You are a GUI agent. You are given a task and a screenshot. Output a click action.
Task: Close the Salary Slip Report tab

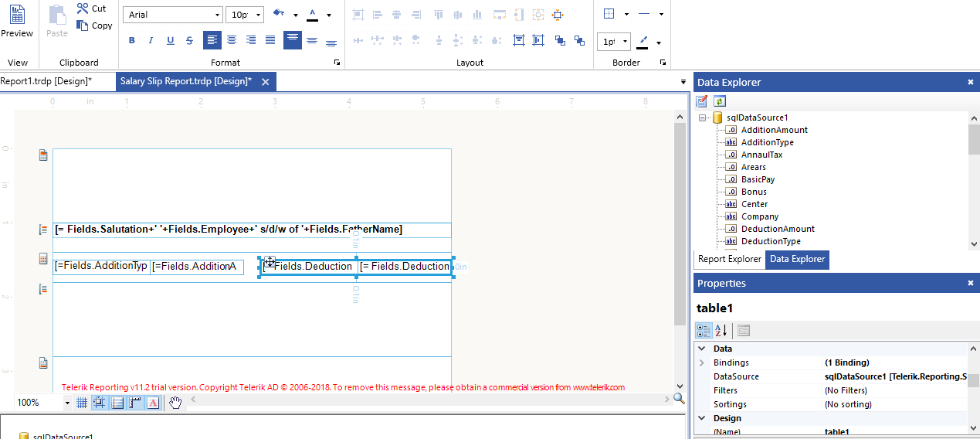[265, 81]
